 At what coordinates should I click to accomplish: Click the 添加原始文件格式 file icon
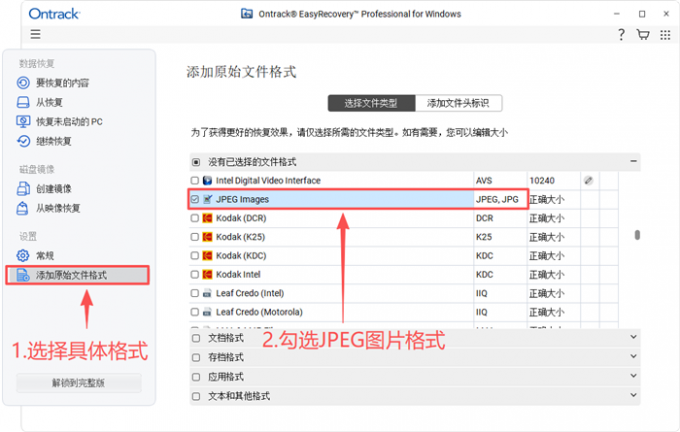(23, 275)
